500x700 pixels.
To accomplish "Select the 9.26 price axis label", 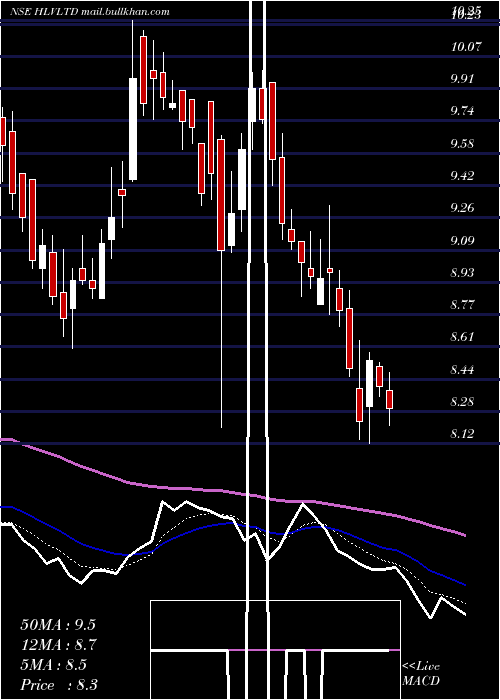I will coord(462,208).
